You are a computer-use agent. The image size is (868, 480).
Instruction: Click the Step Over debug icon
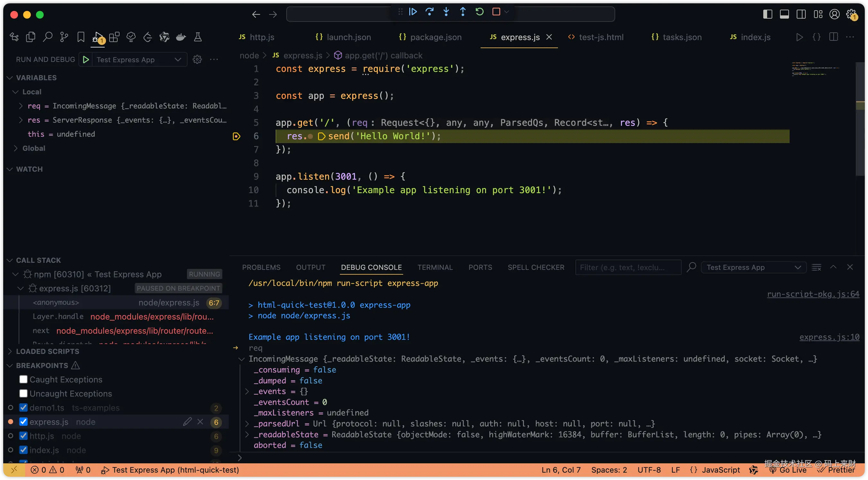coord(429,12)
